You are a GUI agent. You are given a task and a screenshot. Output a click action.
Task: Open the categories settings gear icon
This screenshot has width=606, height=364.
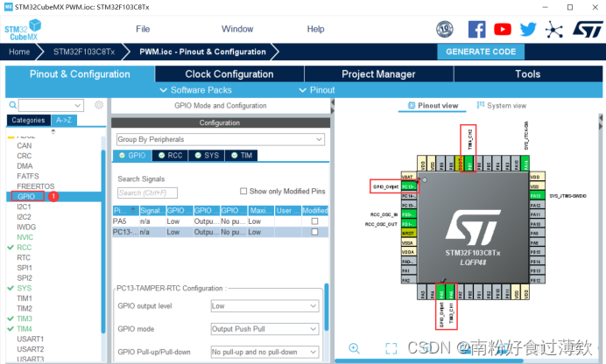point(99,105)
